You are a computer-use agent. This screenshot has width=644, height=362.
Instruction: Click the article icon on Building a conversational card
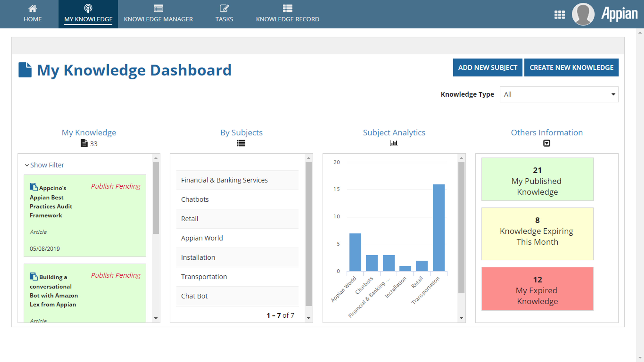(x=34, y=276)
